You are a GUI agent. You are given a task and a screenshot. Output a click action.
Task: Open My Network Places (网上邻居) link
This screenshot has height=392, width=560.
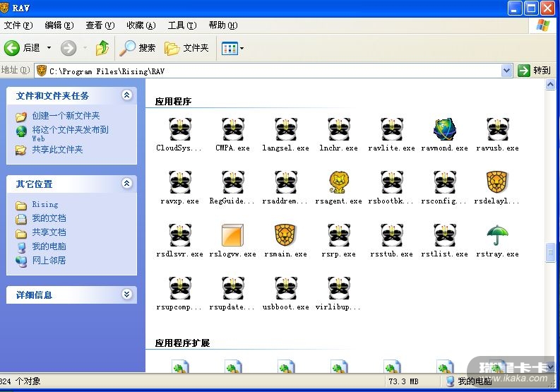(x=49, y=260)
